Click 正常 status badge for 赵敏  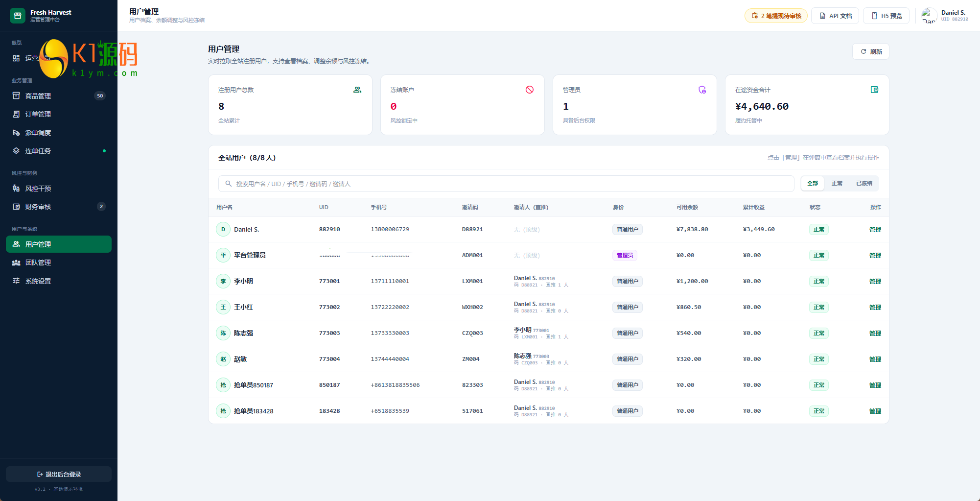pos(818,359)
